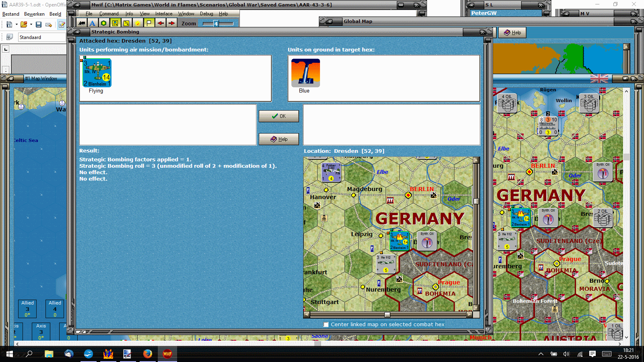Click the location map scroll-down arrow
The image size is (644, 362).
click(x=477, y=308)
